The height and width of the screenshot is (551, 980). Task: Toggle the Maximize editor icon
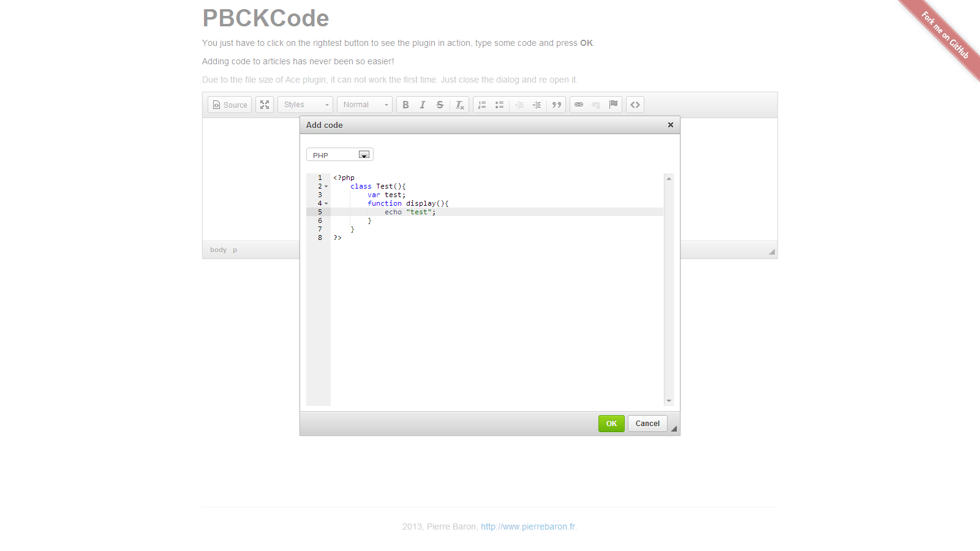[x=265, y=105]
